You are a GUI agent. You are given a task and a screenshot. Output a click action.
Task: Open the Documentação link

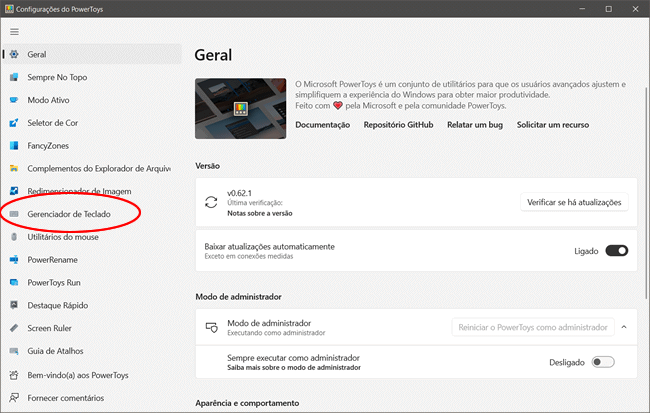[322, 125]
